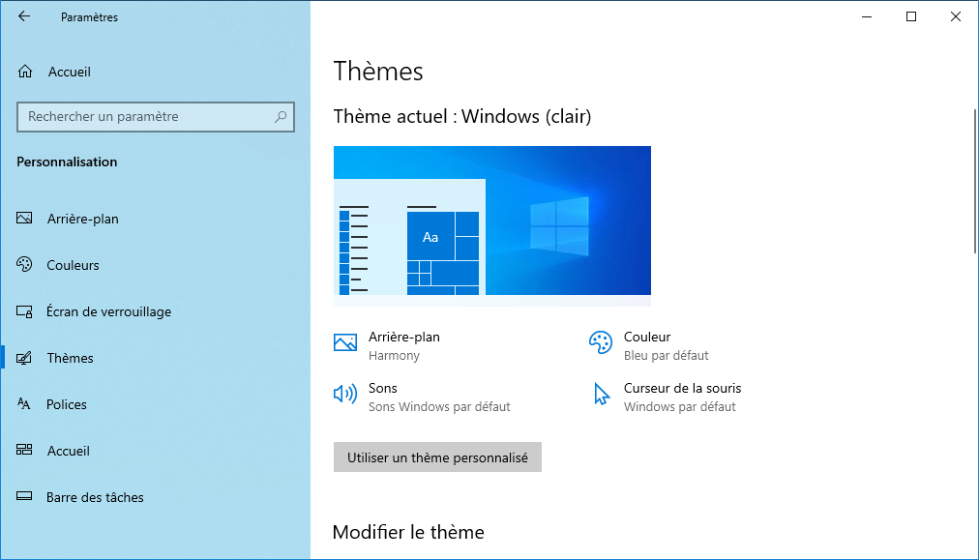The image size is (979, 560).
Task: Click the Couleurs palette icon in sidebar
Action: point(24,265)
